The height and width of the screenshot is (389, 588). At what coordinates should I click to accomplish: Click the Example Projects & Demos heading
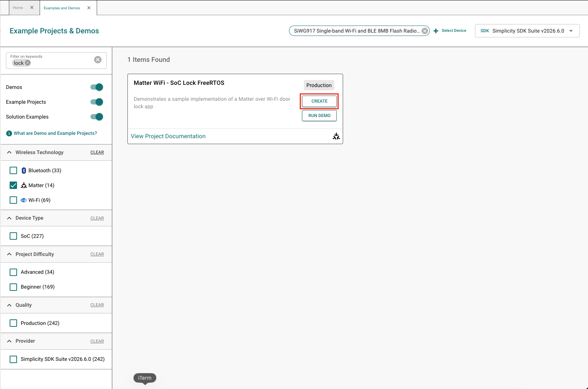click(x=54, y=31)
